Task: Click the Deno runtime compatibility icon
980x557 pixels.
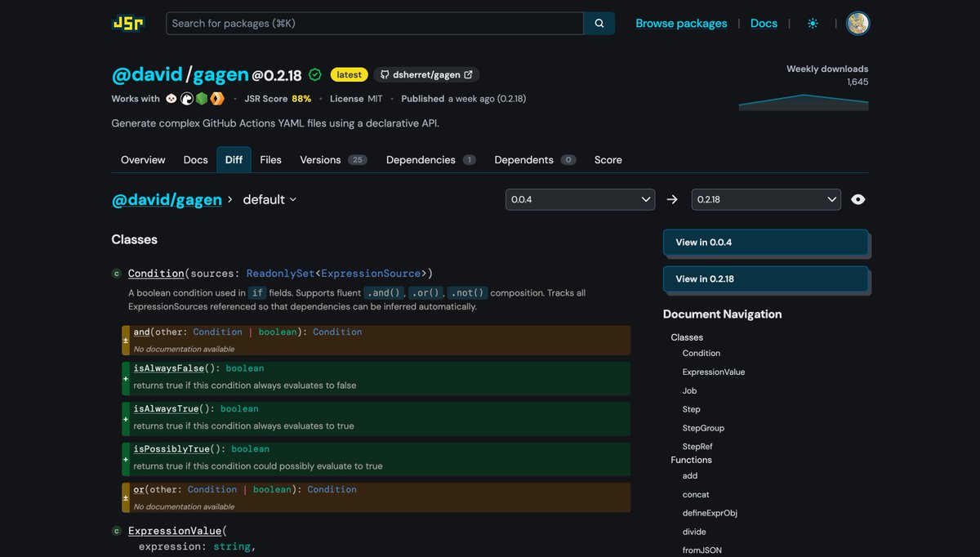Action: point(187,99)
